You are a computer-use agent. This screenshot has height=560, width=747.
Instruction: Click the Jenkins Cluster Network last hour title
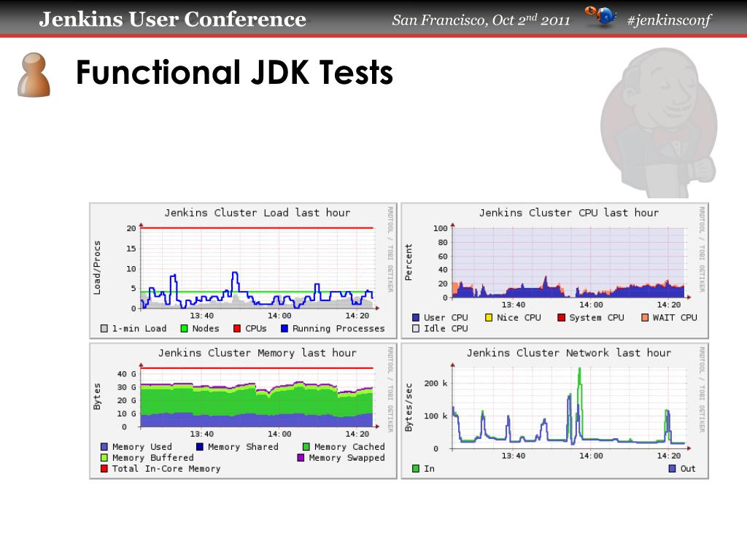pyautogui.click(x=569, y=353)
